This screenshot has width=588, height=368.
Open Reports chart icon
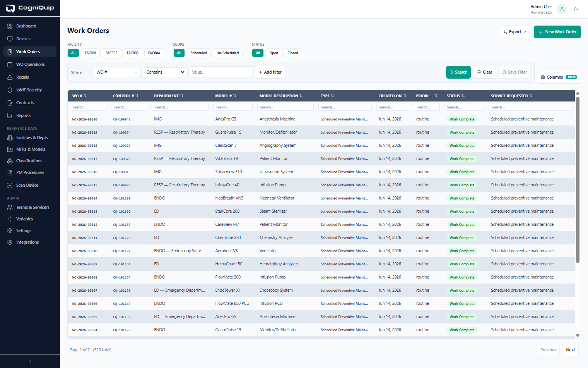[10, 115]
